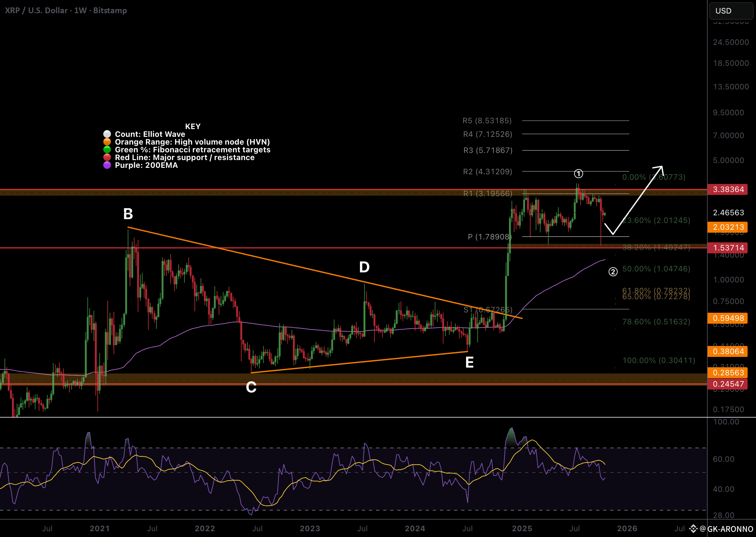Click the green Fibonacci key circle
Screen dimensions: 756x537
coord(107,150)
